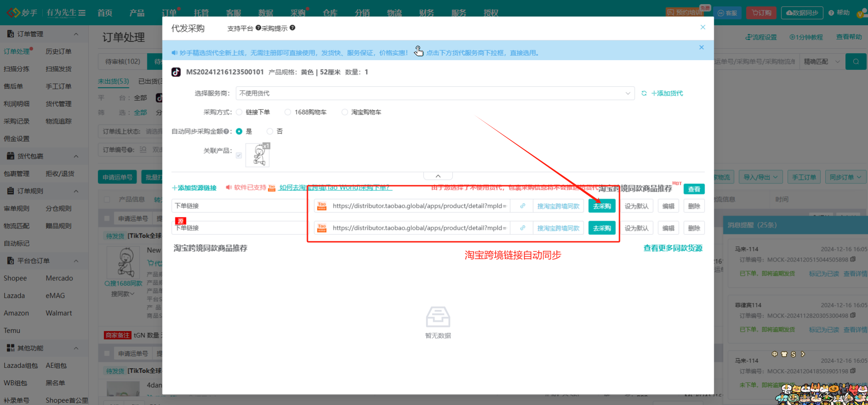The height and width of the screenshot is (405, 868).
Task: Collapse the 订单规则 sidebar group
Action: tap(76, 191)
